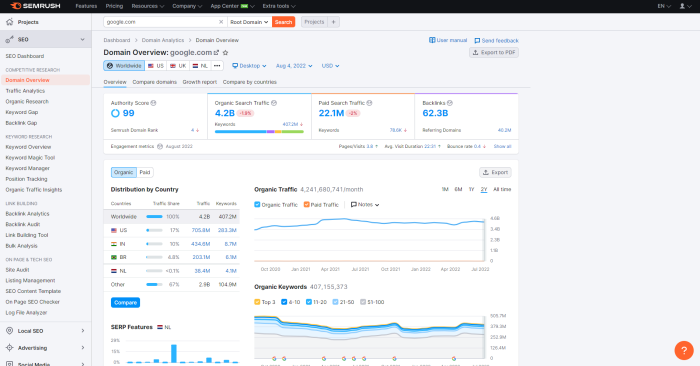Click the Projects tab button in toolbar
This screenshot has height=366, width=700.
click(314, 22)
